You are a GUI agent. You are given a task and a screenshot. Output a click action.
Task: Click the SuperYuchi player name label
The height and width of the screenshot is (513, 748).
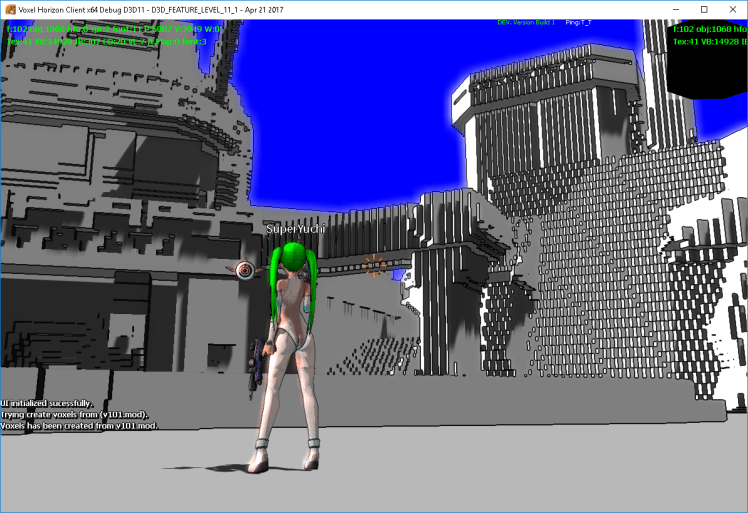click(295, 229)
